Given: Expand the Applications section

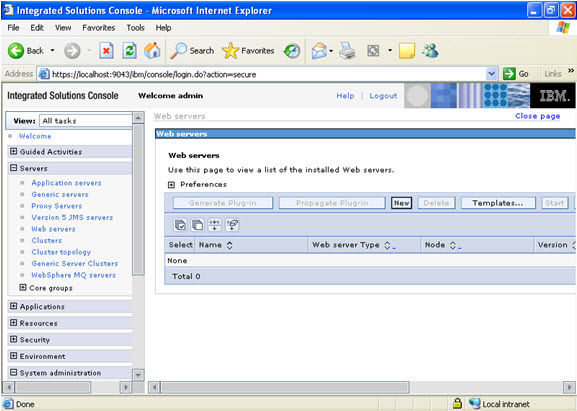Looking at the screenshot, I should pyautogui.click(x=14, y=306).
